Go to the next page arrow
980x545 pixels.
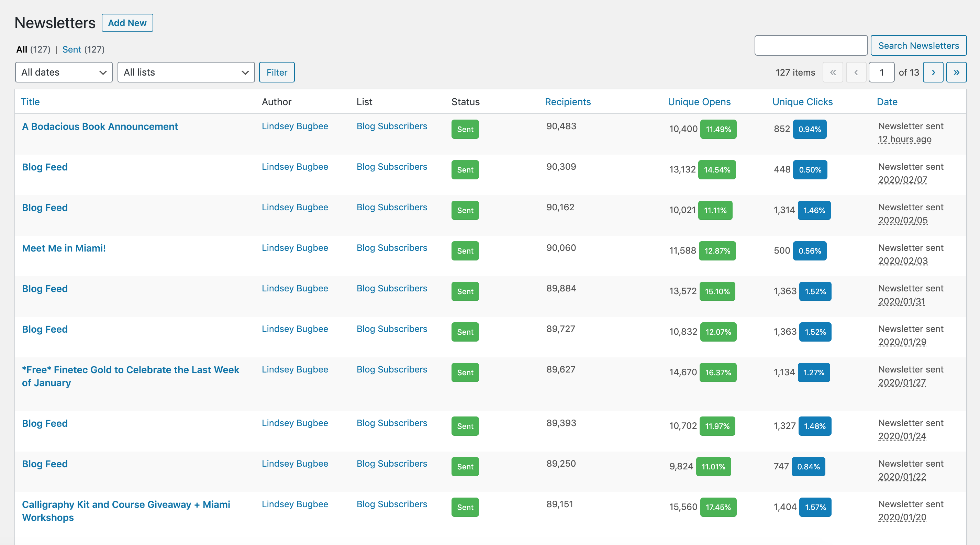[933, 72]
